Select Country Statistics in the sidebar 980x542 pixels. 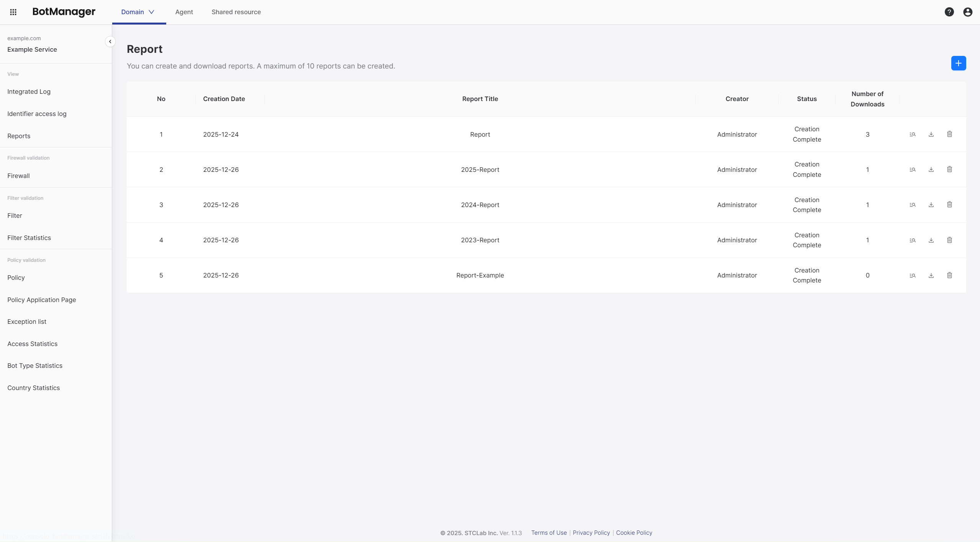[x=34, y=387]
